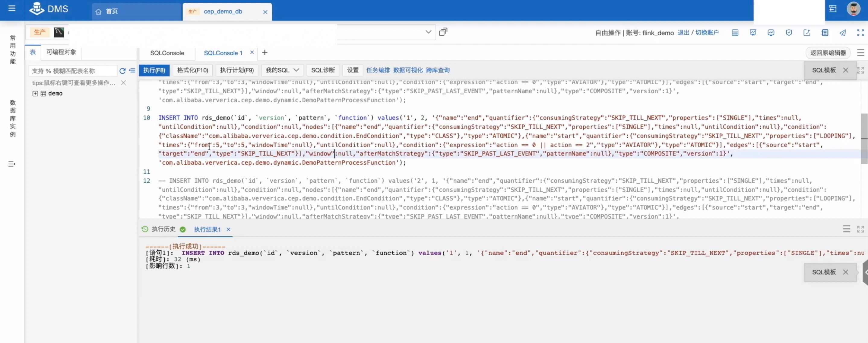868x343 pixels.
Task: Click the export share icon in toolbar
Action: tap(806, 33)
